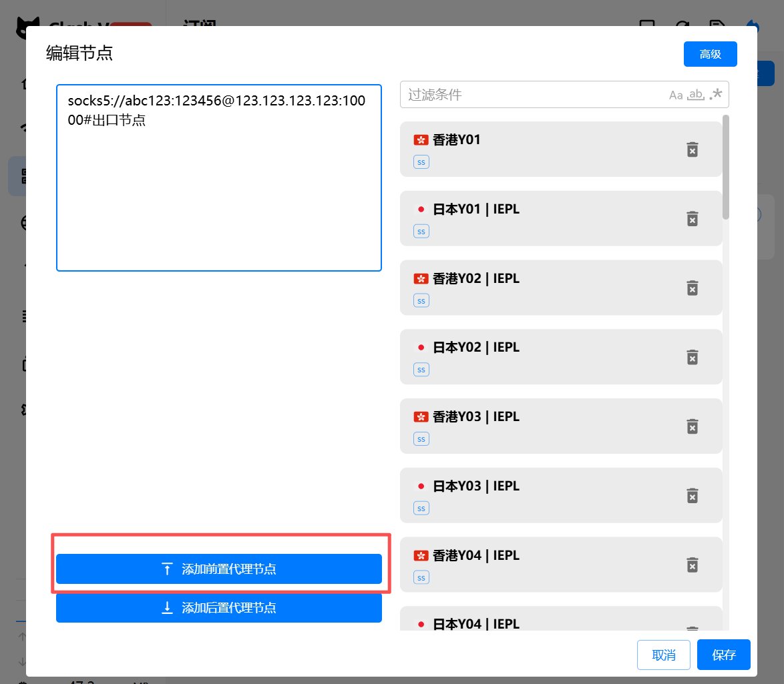784x684 pixels.
Task: Select the 香港Y03 | IEPL node name
Action: click(x=476, y=416)
